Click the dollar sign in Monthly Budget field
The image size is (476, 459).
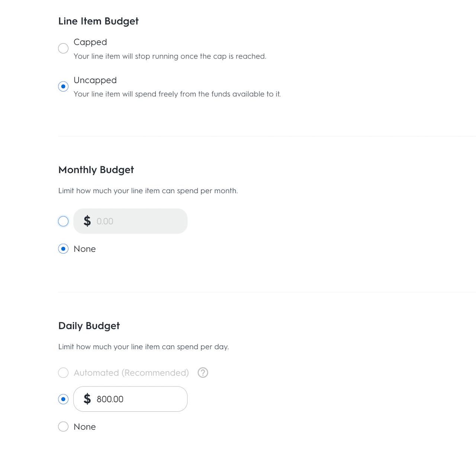pyautogui.click(x=87, y=221)
